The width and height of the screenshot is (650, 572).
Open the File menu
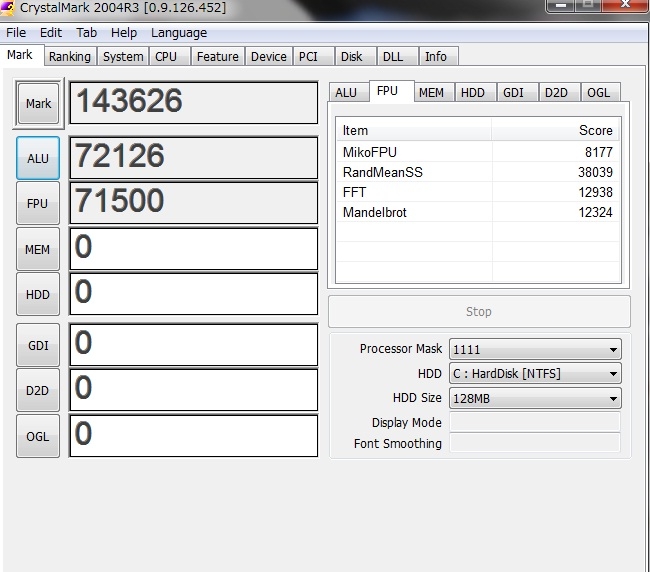[x=16, y=32]
